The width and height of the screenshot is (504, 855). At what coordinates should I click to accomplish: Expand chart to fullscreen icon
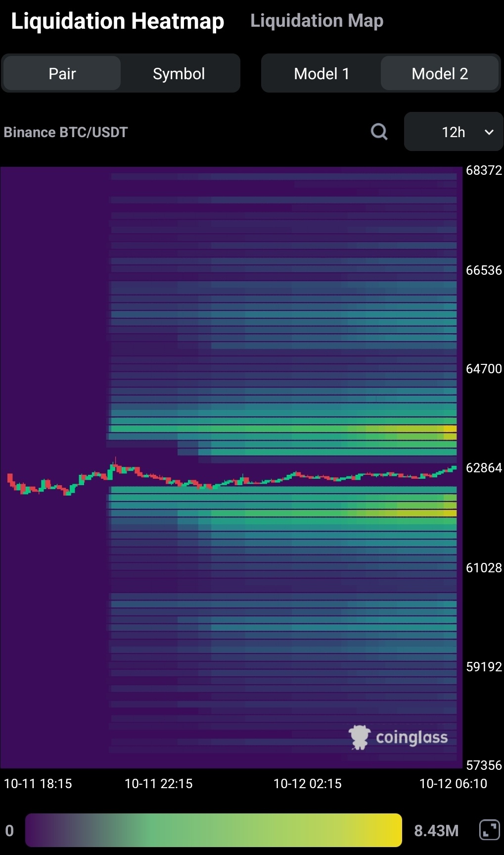(x=490, y=830)
